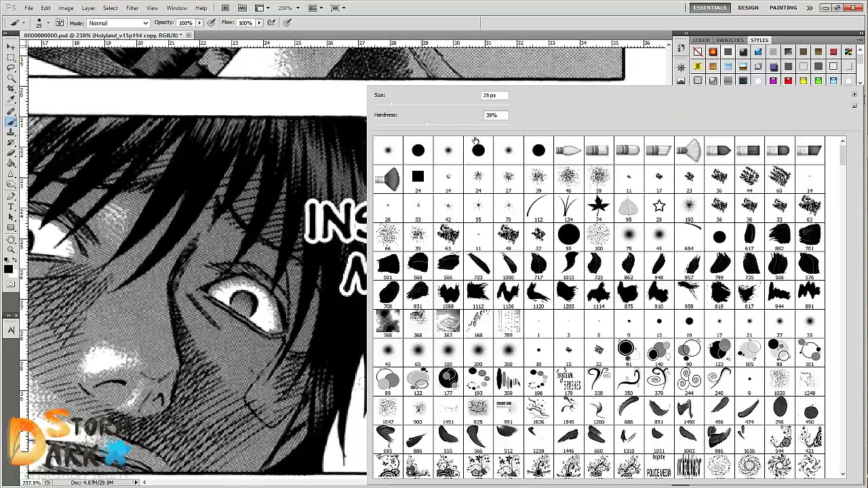868x488 pixels.
Task: Switch to the DESIGN workspace
Action: [x=748, y=7]
